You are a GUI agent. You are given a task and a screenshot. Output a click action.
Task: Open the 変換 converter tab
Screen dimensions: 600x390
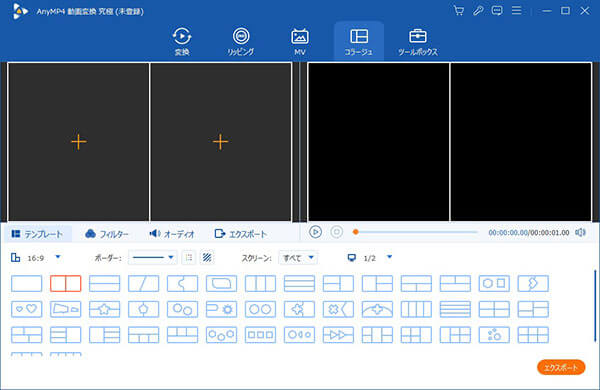point(181,41)
